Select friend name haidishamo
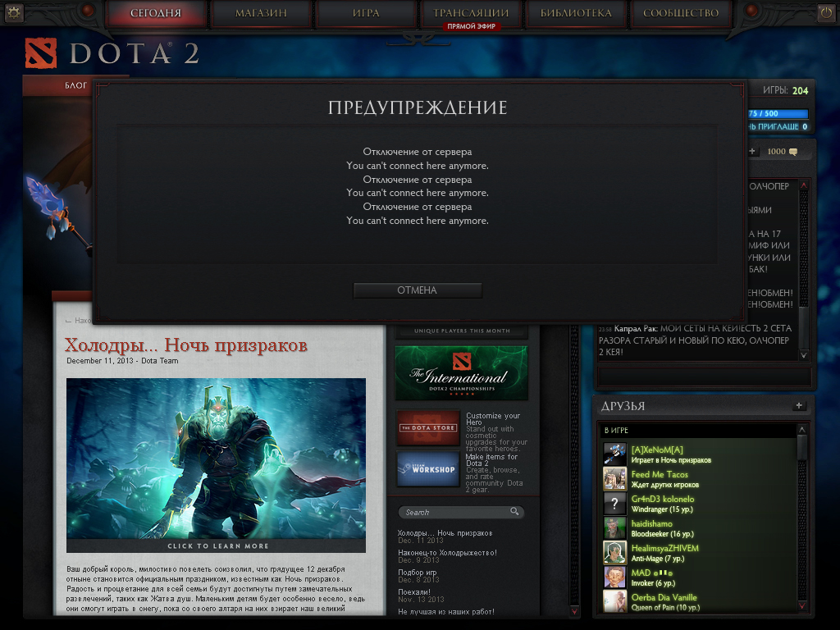This screenshot has width=840, height=630. 652,523
